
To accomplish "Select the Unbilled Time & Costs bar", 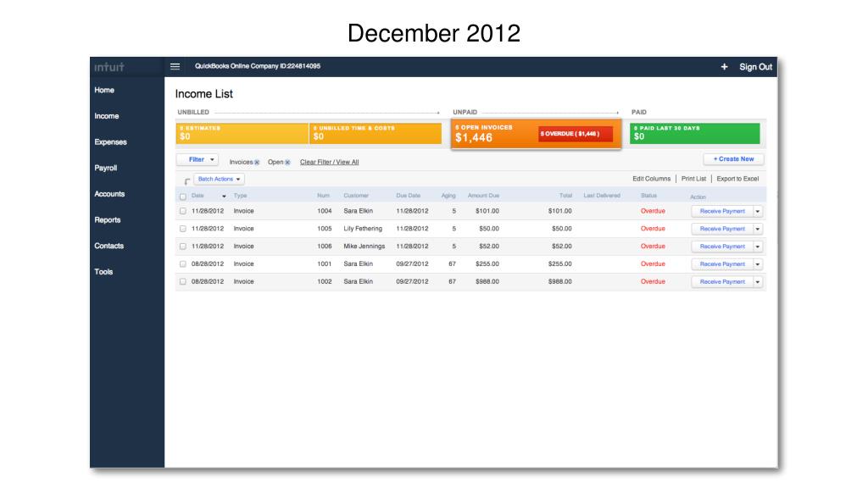I will pyautogui.click(x=376, y=133).
